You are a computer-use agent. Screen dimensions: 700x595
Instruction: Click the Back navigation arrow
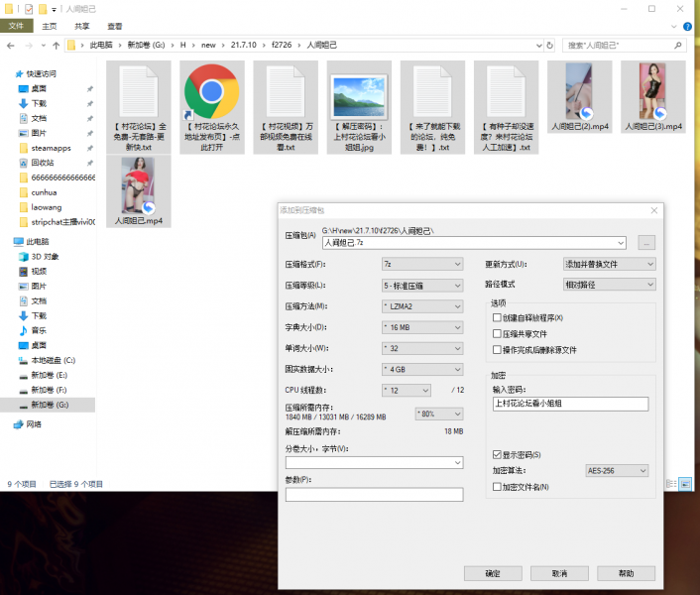pyautogui.click(x=10, y=45)
